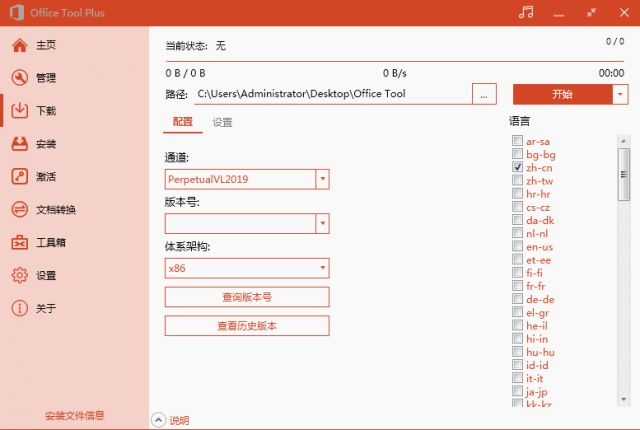Screen dimensions: 640x430
Task: Click the 激活 key icon
Action: pos(20,177)
